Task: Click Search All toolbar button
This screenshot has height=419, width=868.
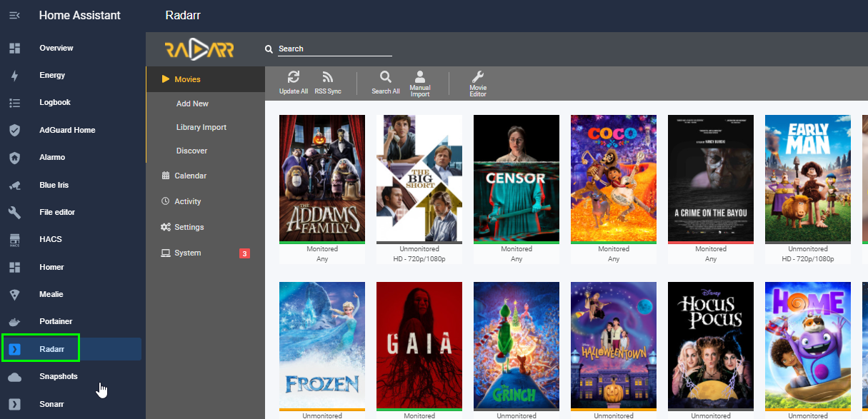Action: [x=386, y=83]
